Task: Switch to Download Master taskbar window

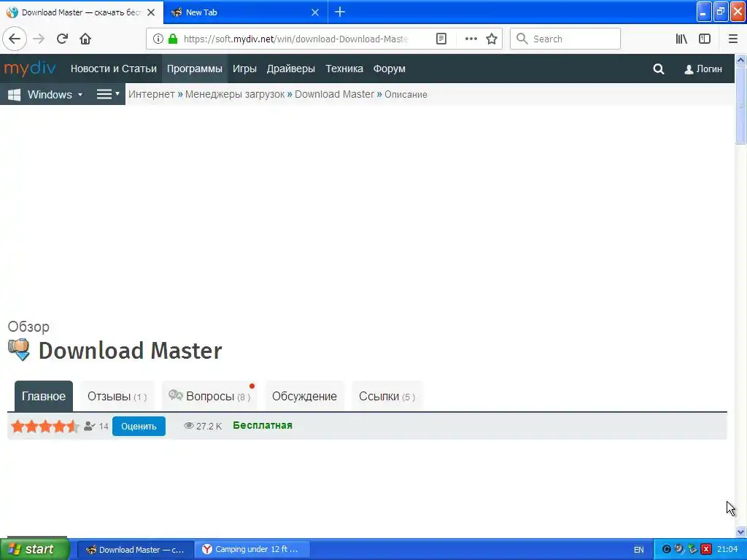Action: point(135,550)
